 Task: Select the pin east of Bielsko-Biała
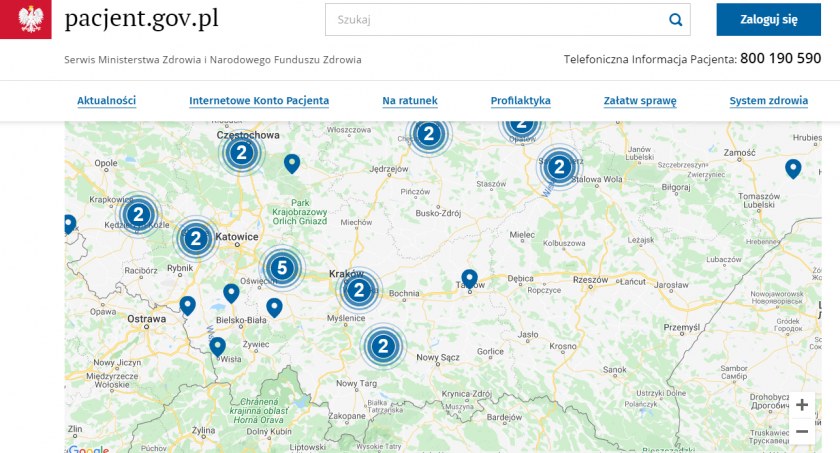point(274,308)
